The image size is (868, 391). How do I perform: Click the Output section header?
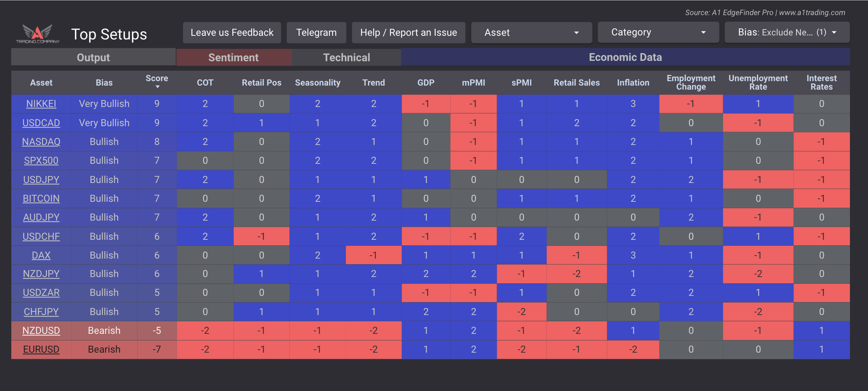click(93, 58)
